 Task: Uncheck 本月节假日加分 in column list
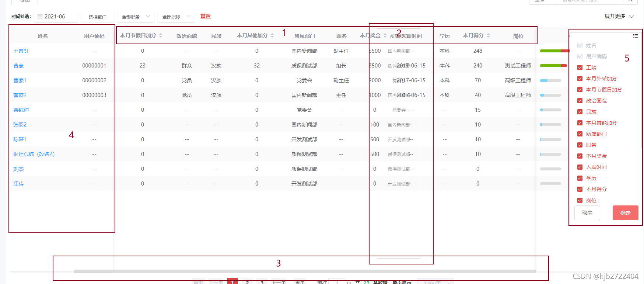(580, 90)
